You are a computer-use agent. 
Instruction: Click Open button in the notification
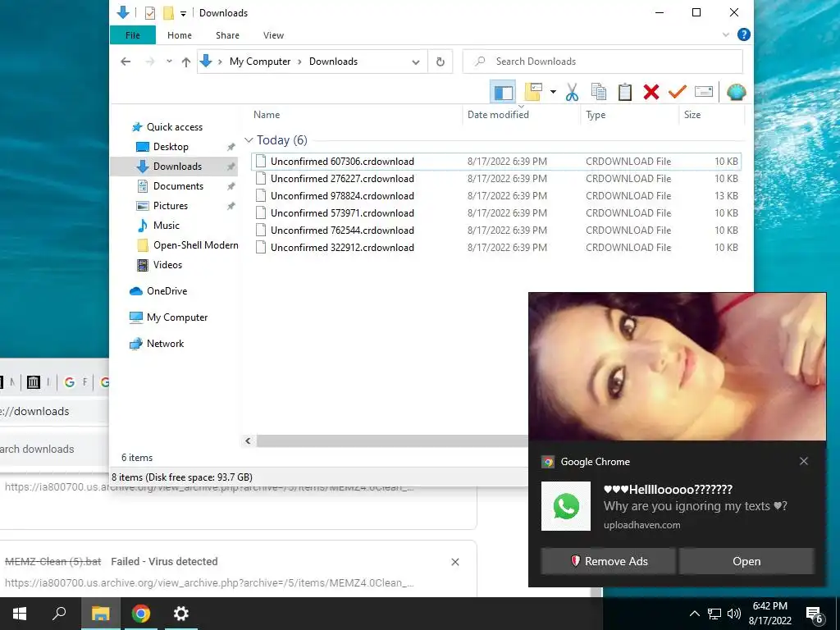[746, 561]
